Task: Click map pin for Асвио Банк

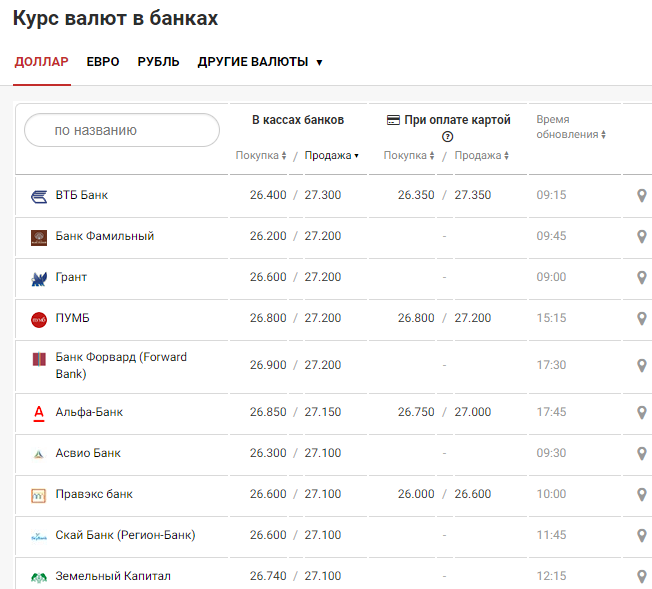Action: 642,454
